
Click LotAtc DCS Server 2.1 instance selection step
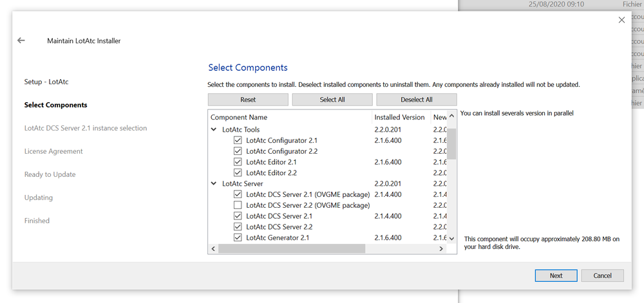(x=86, y=128)
